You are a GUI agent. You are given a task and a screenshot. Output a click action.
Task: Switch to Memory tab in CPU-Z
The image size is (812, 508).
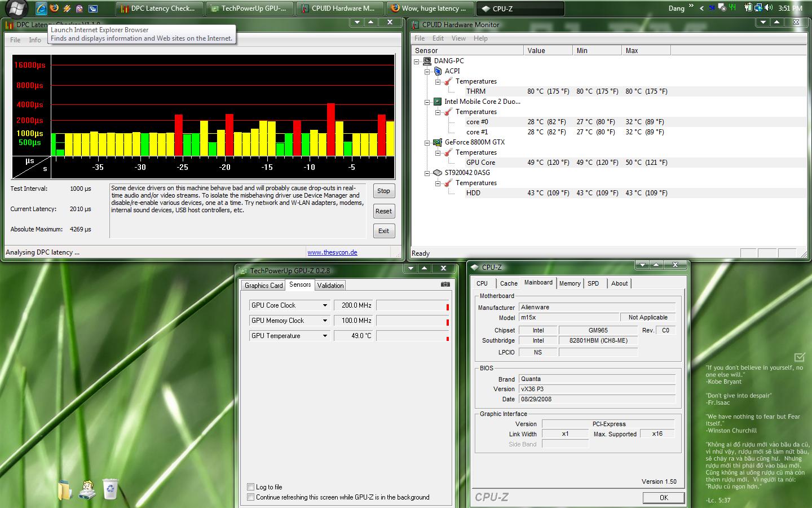[x=570, y=283]
